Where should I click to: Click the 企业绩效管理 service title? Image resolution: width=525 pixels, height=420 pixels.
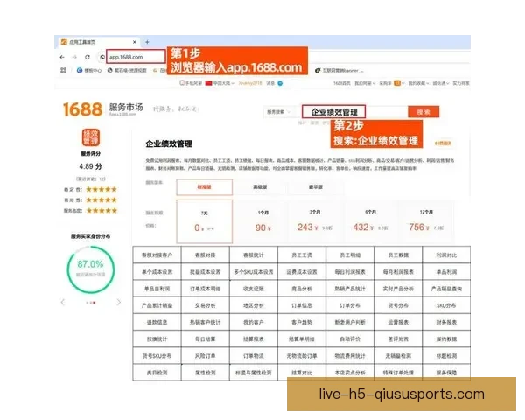[169, 144]
